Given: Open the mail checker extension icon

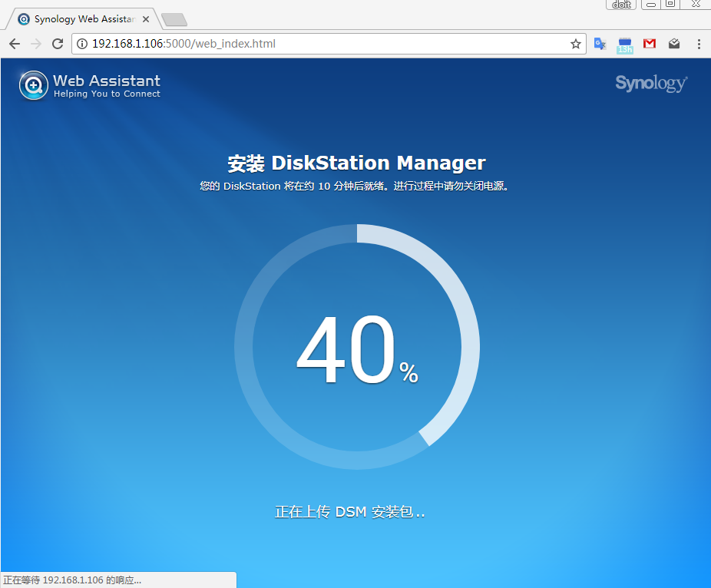Looking at the screenshot, I should [x=674, y=44].
